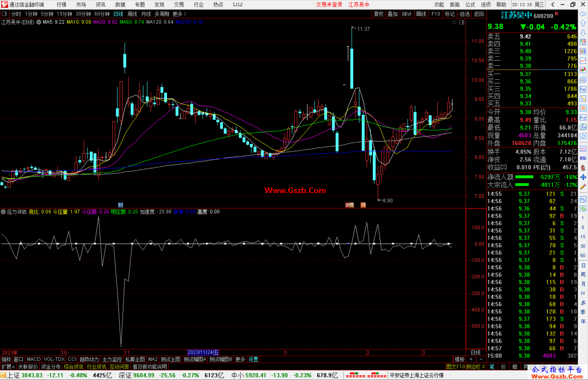Click the 返回 return button
Image resolution: width=588 pixels, height=380 pixels.
(x=479, y=14)
